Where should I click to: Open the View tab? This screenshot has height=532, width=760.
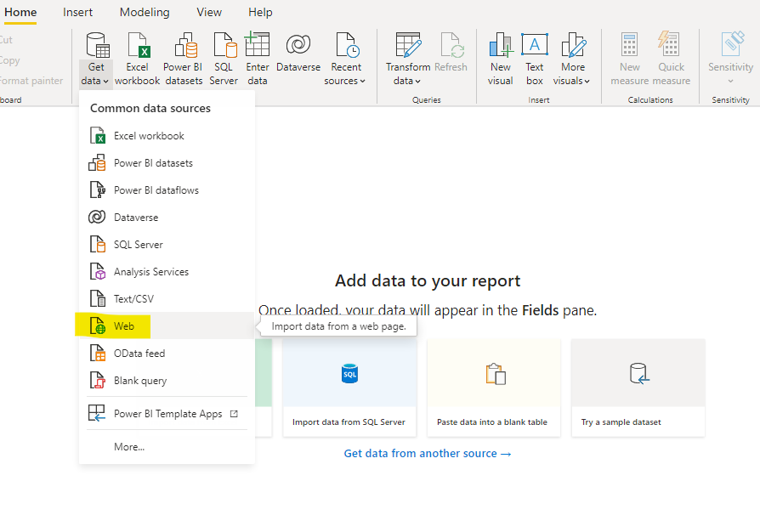click(x=209, y=13)
